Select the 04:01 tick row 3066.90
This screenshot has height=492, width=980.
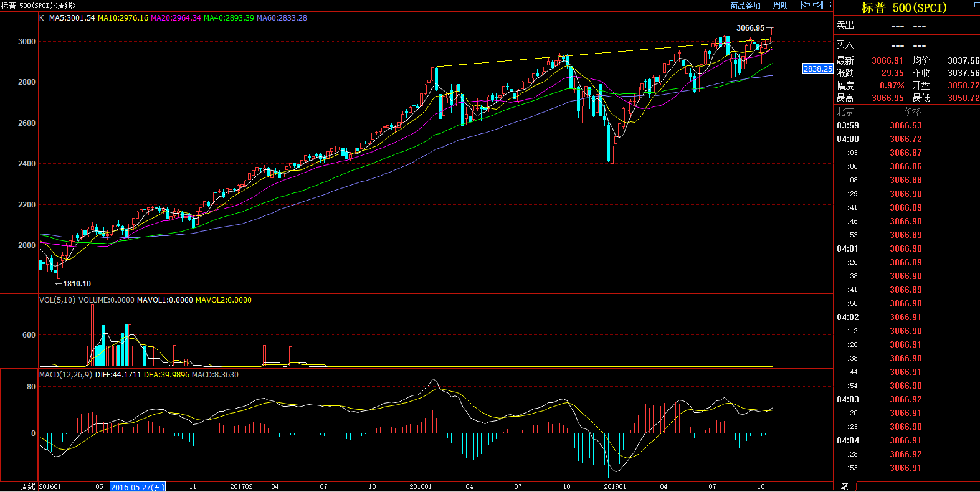point(906,248)
